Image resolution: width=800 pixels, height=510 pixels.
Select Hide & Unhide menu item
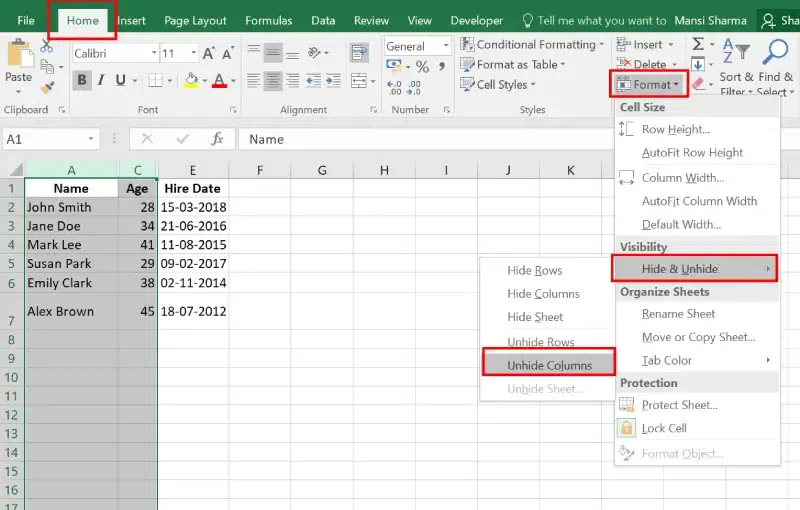click(x=695, y=269)
